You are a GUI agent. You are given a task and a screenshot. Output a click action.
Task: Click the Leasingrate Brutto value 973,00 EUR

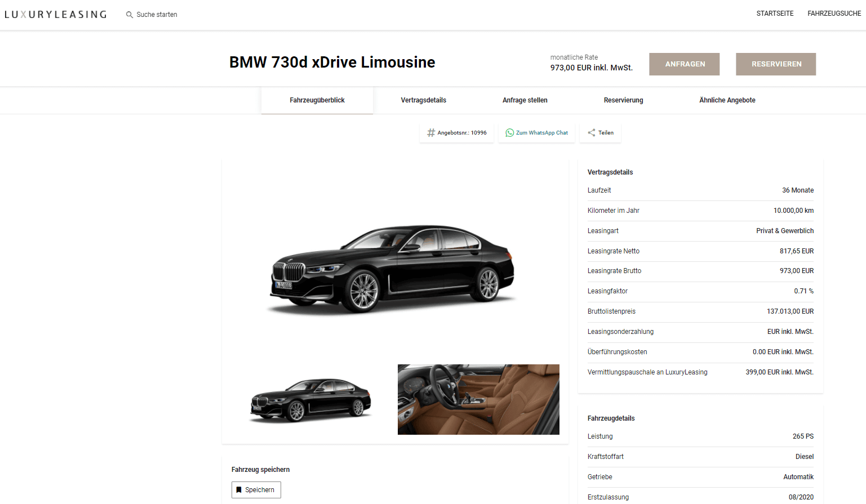coord(797,271)
